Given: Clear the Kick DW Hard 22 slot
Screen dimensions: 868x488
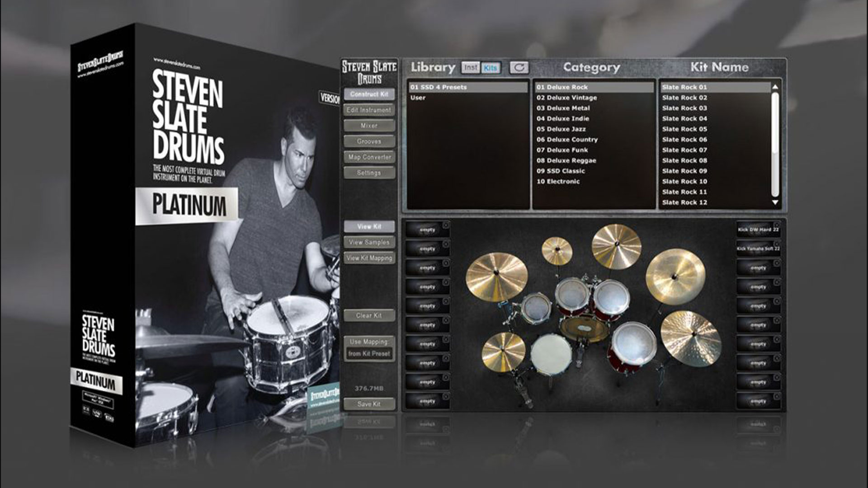Looking at the screenshot, I should click(x=776, y=225).
